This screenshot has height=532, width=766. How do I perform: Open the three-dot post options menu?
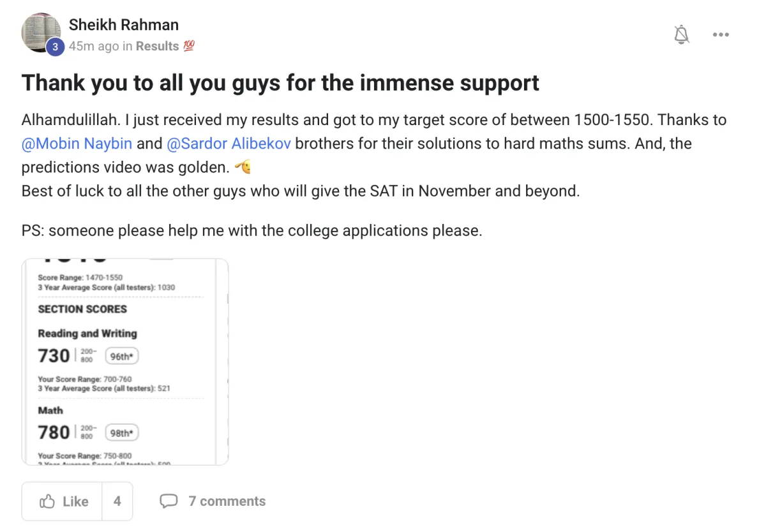721,35
